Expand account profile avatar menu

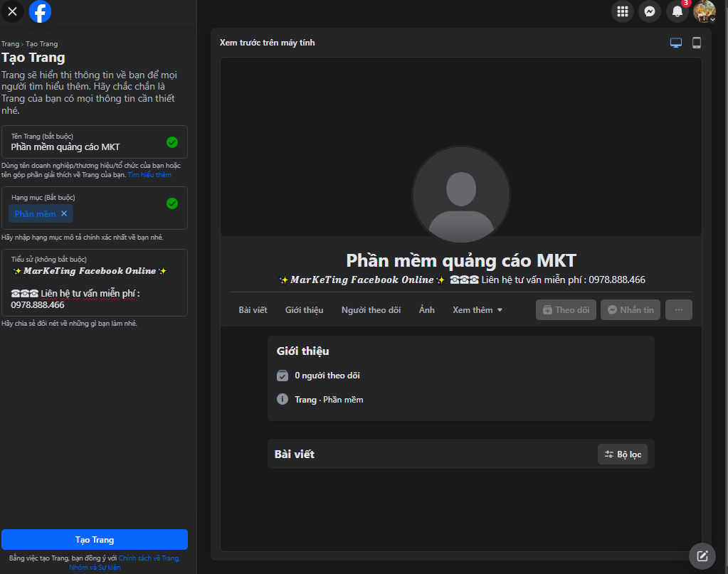point(704,11)
